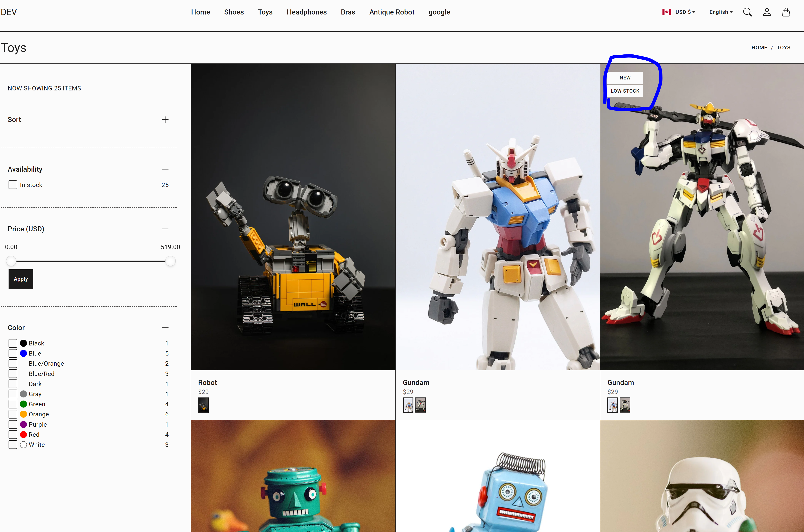
Task: Open the search icon in header
Action: coord(747,12)
